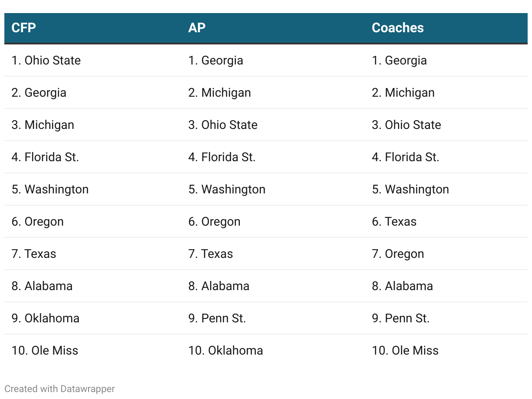
Task: Click the Coaches column header
Action: [x=398, y=28]
